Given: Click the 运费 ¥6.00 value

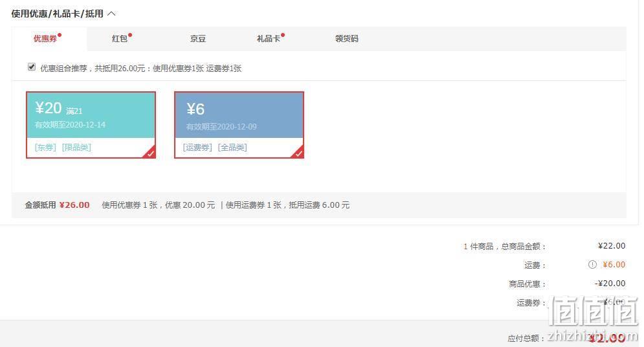Looking at the screenshot, I should click(x=614, y=265).
